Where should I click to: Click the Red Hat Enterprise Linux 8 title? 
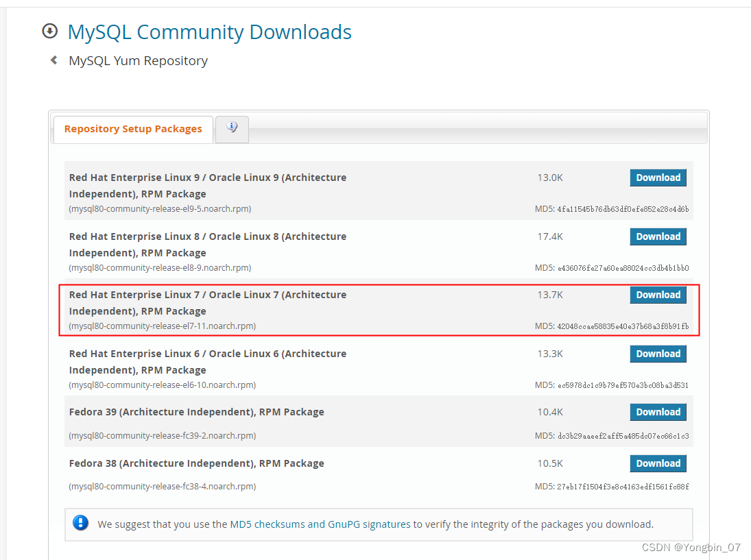click(207, 245)
